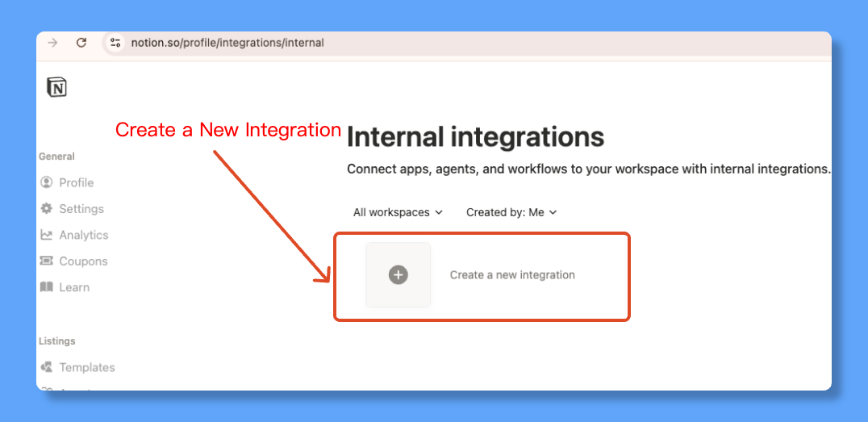
Task: Click the Settings gear icon
Action: (x=47, y=208)
